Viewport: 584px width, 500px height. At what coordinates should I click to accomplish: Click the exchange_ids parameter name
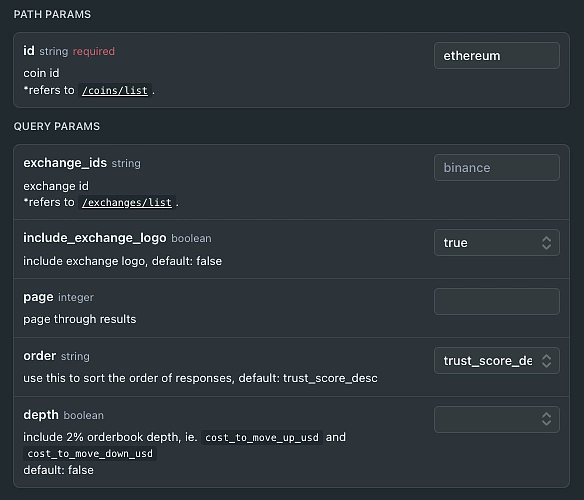(x=65, y=163)
